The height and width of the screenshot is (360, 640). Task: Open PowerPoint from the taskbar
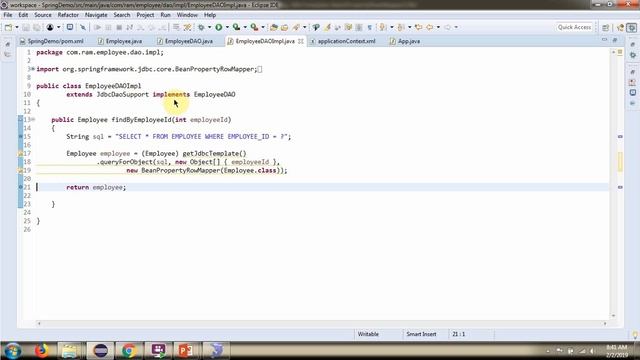tap(186, 351)
